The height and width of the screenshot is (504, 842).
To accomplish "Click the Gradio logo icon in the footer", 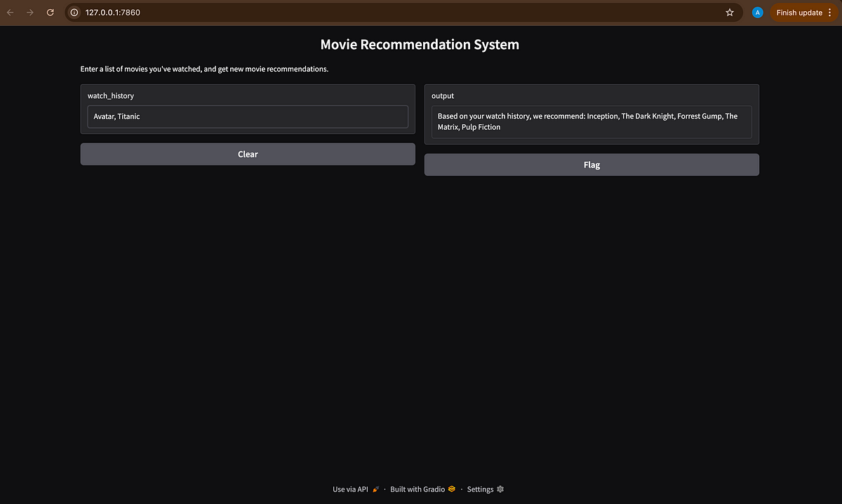I will [x=452, y=489].
